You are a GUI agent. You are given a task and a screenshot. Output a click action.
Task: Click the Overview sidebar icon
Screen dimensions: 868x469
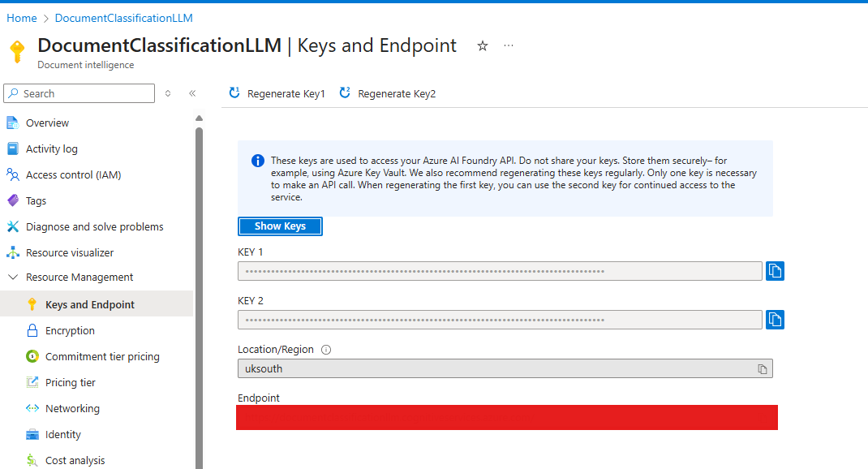click(13, 123)
